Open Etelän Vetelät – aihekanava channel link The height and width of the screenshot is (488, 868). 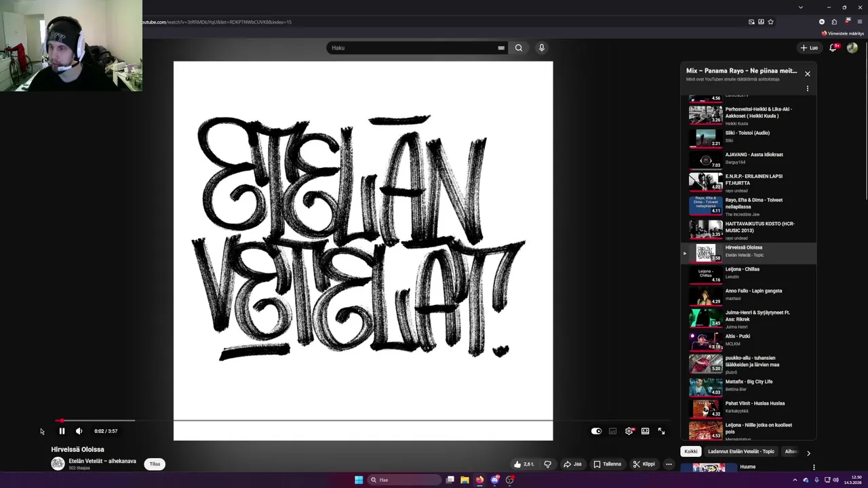(x=102, y=461)
